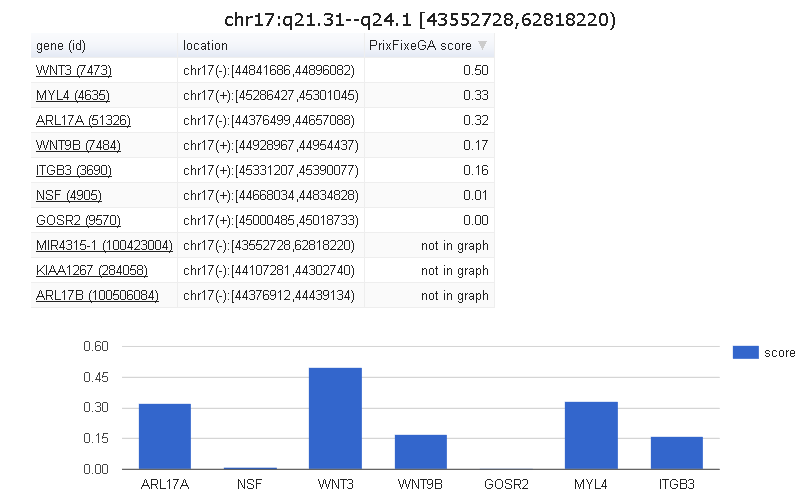Screen dimensions: 809x503
Task: Follow the WNT9B (7484) gene link
Action: coord(78,146)
